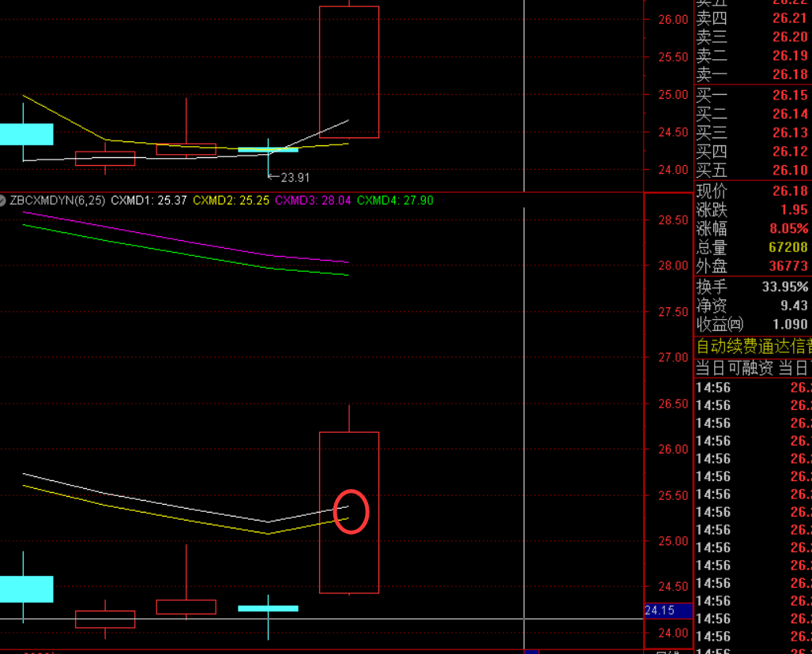Select the 买四 26.12 bid row
This screenshot has width=812, height=654.
(753, 151)
